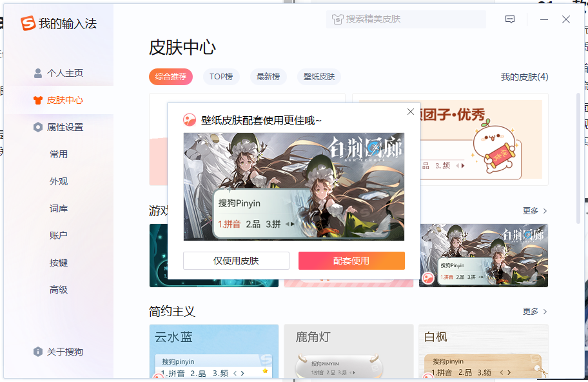Switch to the TOP榜 tab
The height and width of the screenshot is (382, 588).
[221, 77]
